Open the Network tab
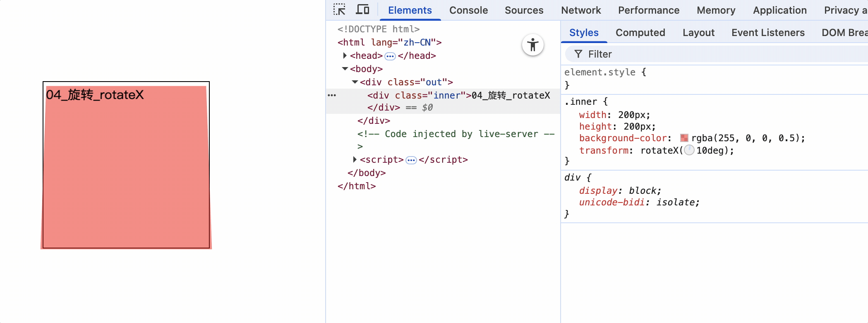The width and height of the screenshot is (868, 323). pos(581,10)
